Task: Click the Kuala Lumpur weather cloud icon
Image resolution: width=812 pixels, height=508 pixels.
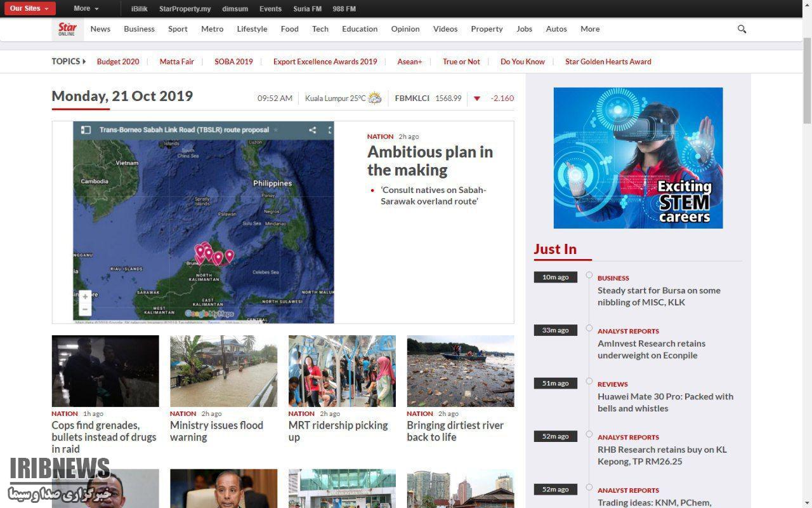Action: (x=375, y=98)
